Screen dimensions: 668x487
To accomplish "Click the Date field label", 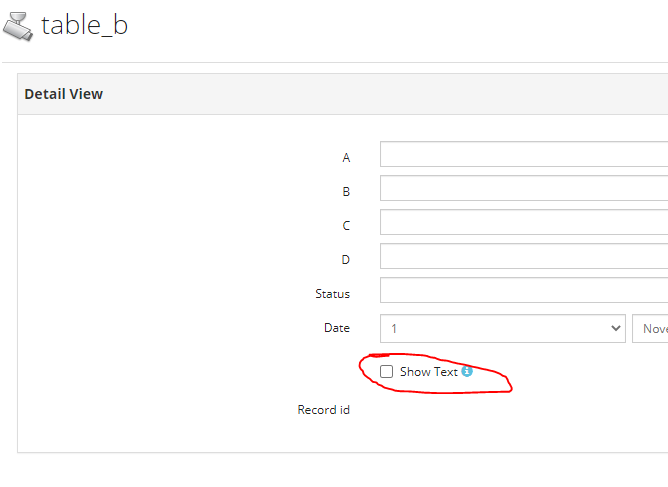I will point(337,328).
